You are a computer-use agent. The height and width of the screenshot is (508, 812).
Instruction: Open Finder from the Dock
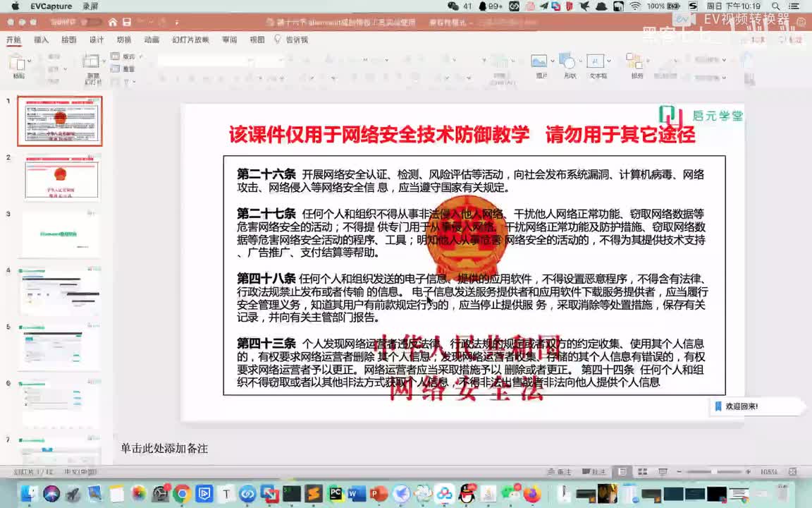coord(28,493)
